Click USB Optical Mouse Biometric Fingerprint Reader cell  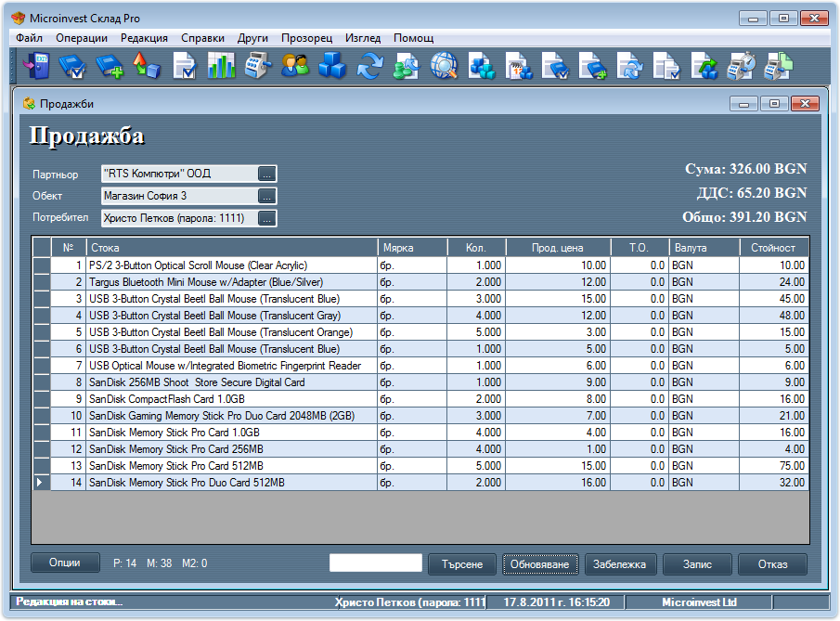[x=231, y=366]
